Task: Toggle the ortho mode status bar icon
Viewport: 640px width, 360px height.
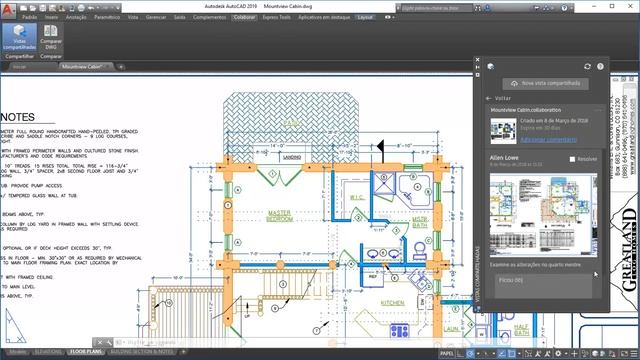Action: [x=460, y=353]
